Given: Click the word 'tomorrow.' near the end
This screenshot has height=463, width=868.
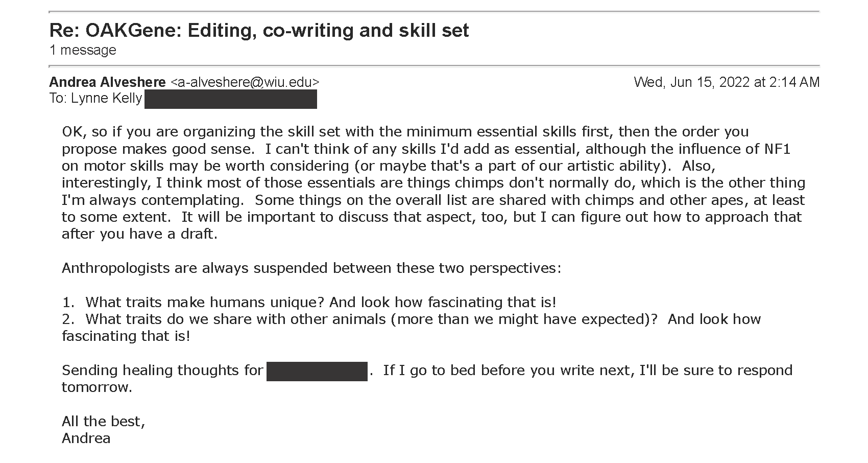Looking at the screenshot, I should click(x=97, y=387).
